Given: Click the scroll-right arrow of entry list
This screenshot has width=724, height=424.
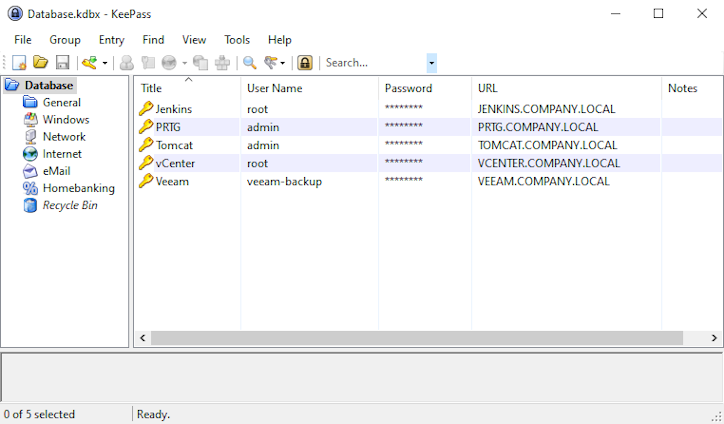Looking at the screenshot, I should 714,338.
